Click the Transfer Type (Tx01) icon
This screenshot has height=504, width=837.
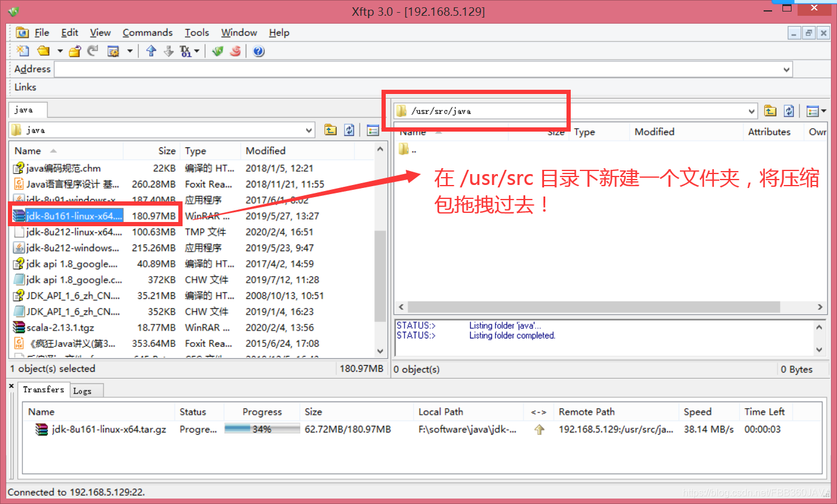[x=186, y=51]
